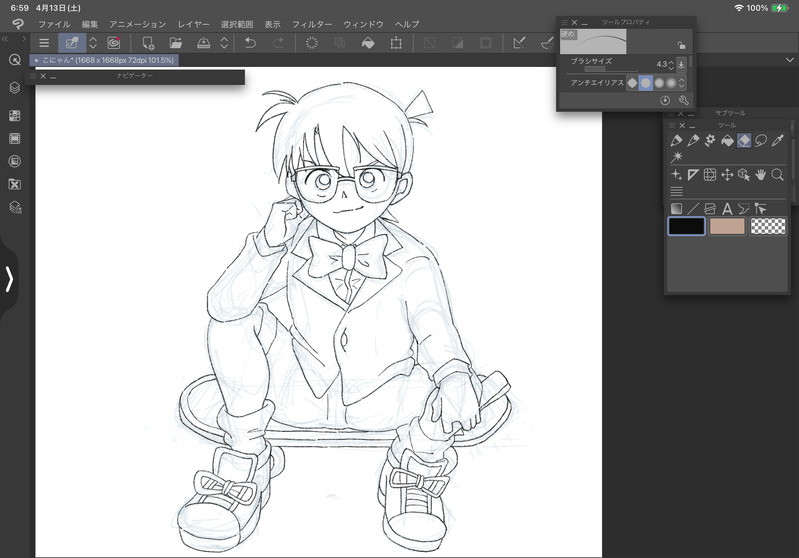
Task: Select the Eraser tool
Action: [744, 140]
